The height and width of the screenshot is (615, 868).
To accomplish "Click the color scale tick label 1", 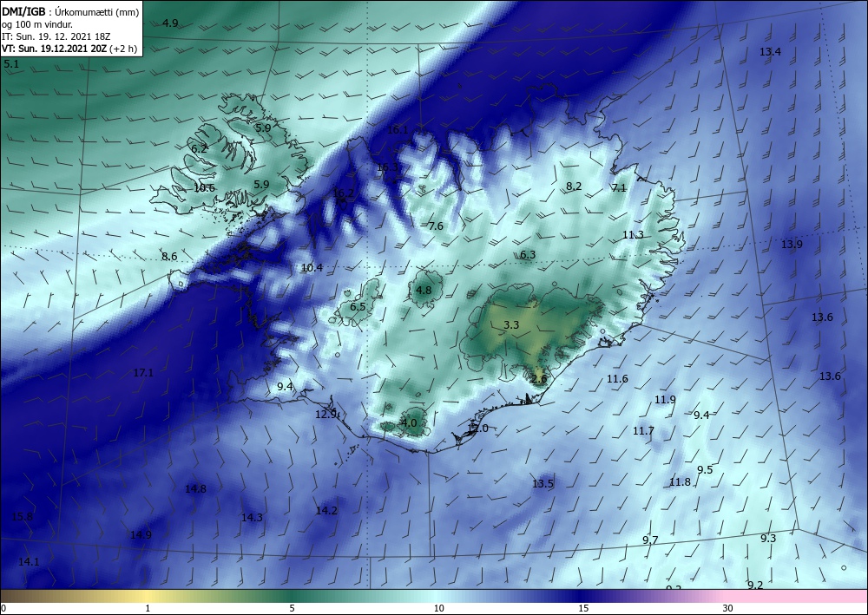I will pos(148,609).
